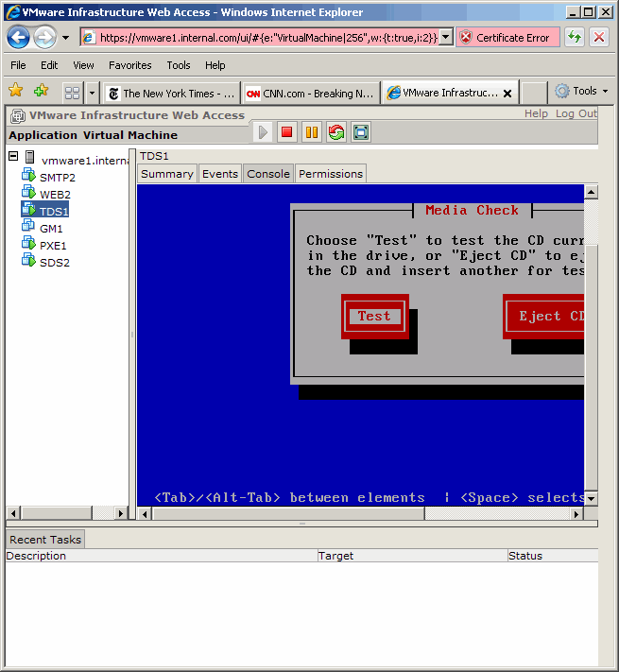Switch to the Summary tab
Image resolution: width=619 pixels, height=672 pixels.
click(x=167, y=174)
